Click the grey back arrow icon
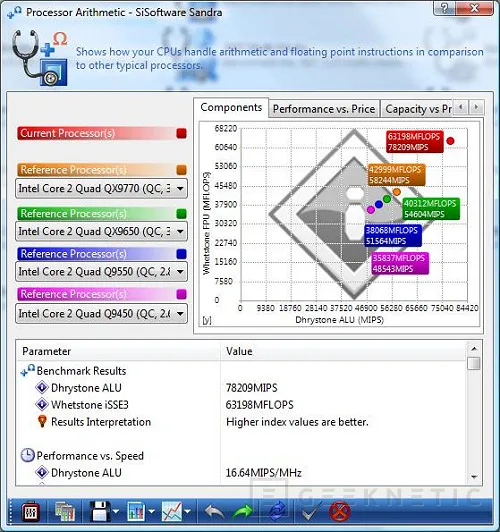Viewport: 500px width, 532px height. click(214, 511)
